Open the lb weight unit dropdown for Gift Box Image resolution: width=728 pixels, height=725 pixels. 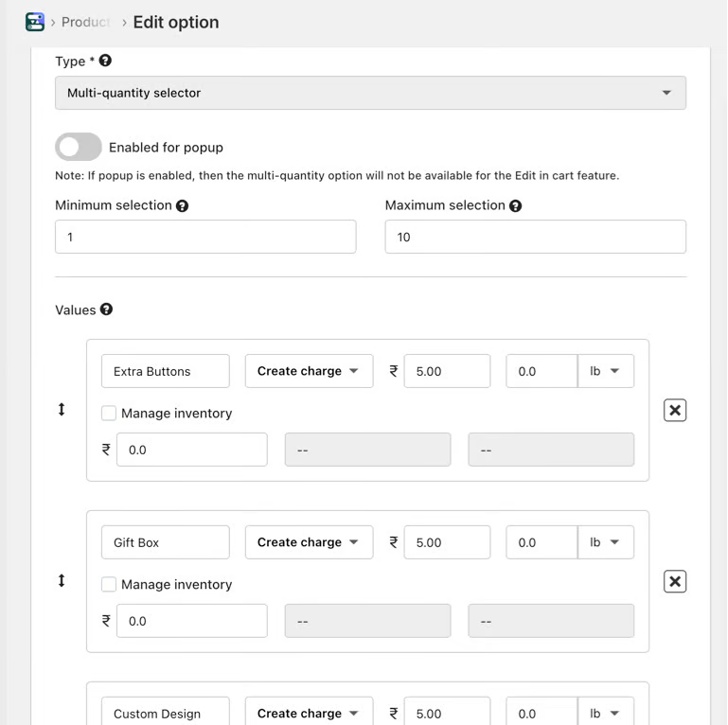606,542
